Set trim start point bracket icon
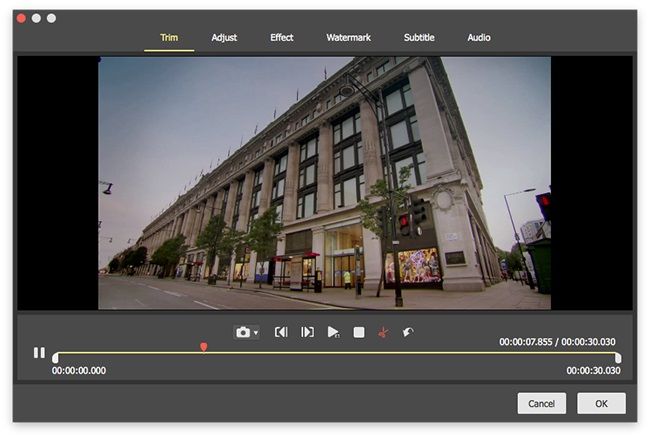The width and height of the screenshot is (650, 438). [281, 332]
